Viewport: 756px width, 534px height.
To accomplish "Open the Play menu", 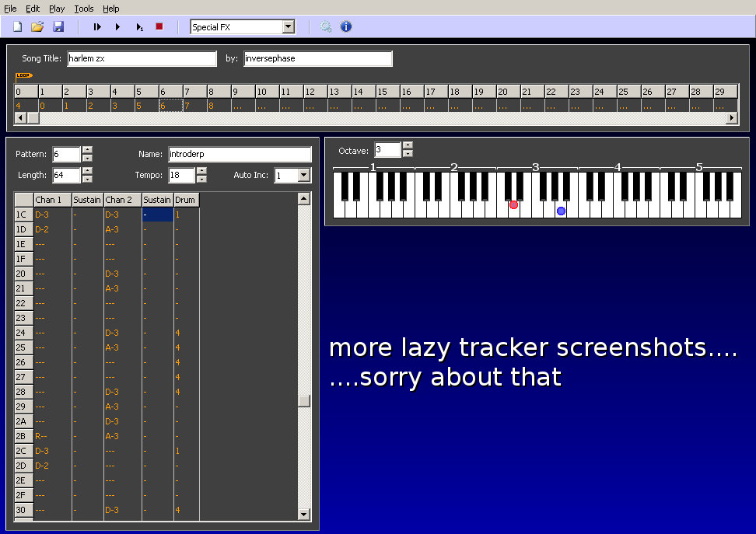I will coord(57,9).
